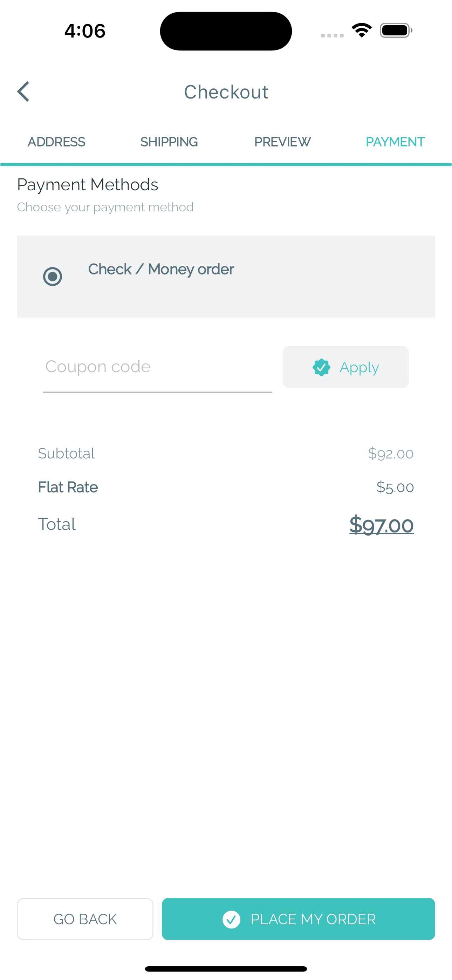Tap the battery indicator icon
This screenshot has width=452, height=980.
pos(396,30)
